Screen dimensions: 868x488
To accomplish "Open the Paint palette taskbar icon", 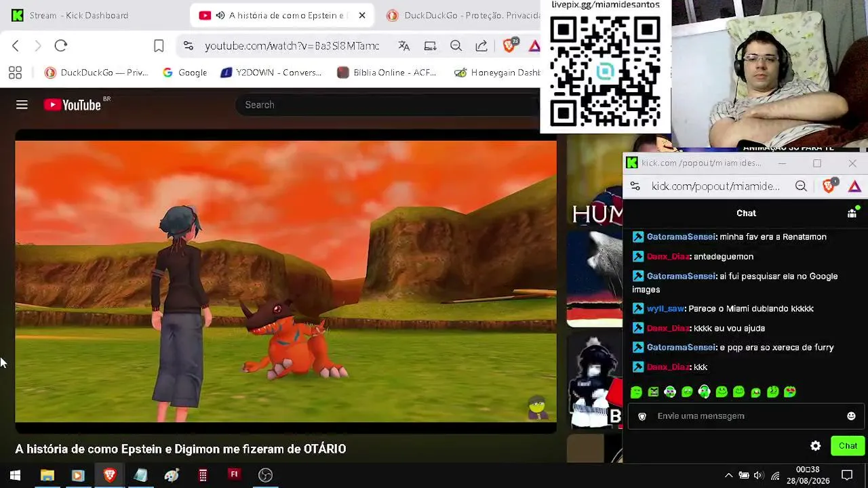I will 172,475.
